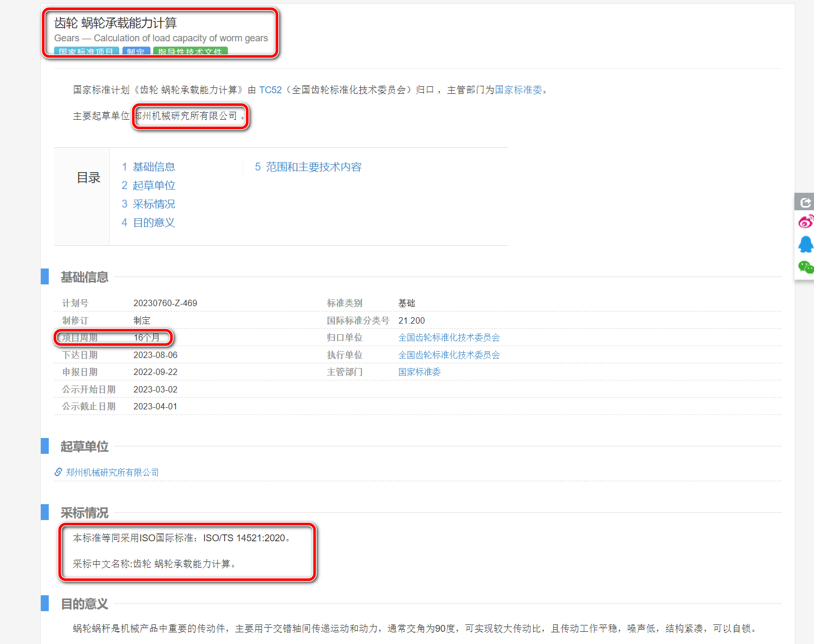
Task: Click the 国家标准项目 tag
Action: pos(86,51)
